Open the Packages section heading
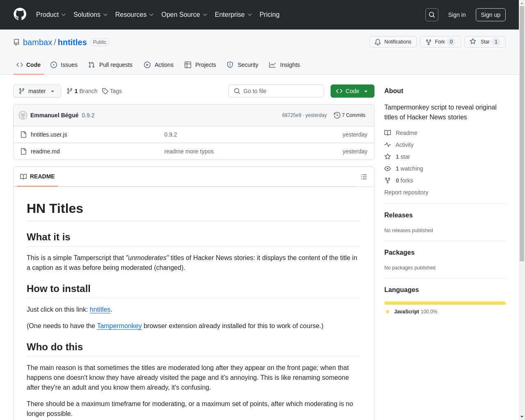The width and height of the screenshot is (525, 420). pyautogui.click(x=399, y=252)
